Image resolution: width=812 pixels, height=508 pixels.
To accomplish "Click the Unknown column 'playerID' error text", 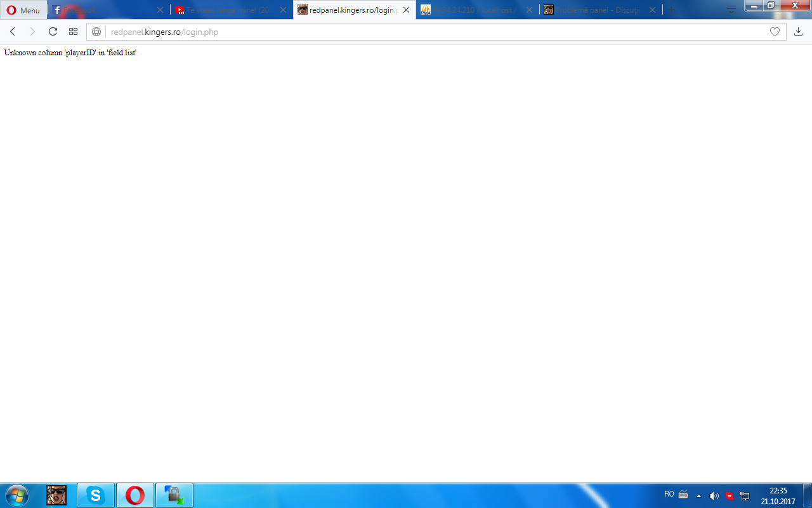I will pos(70,53).
